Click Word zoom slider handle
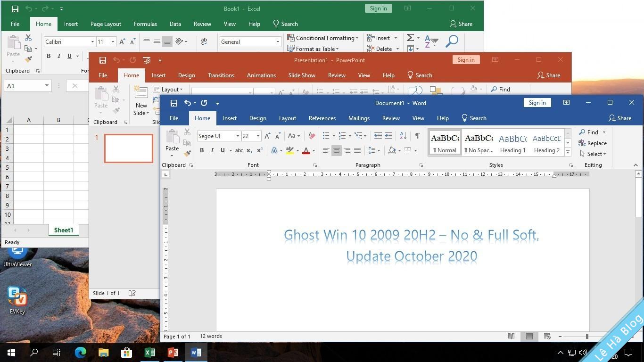Screen dimensions: 644x362 pyautogui.click(x=587, y=336)
